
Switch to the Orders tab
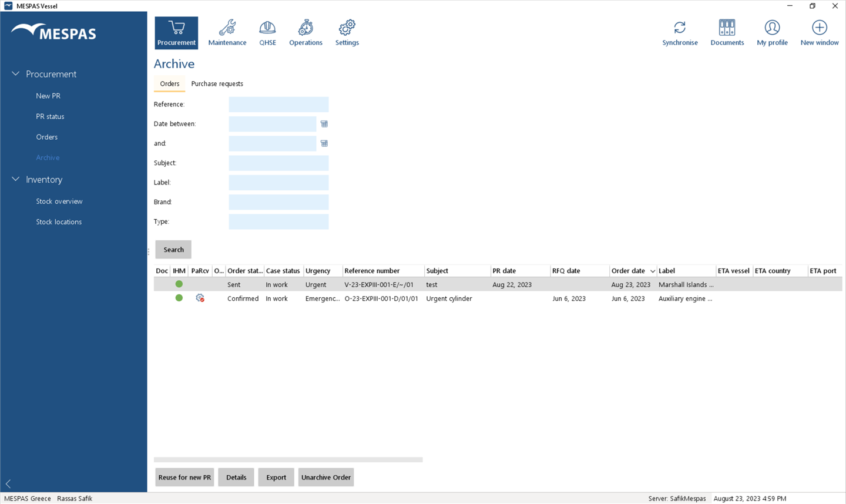(170, 83)
